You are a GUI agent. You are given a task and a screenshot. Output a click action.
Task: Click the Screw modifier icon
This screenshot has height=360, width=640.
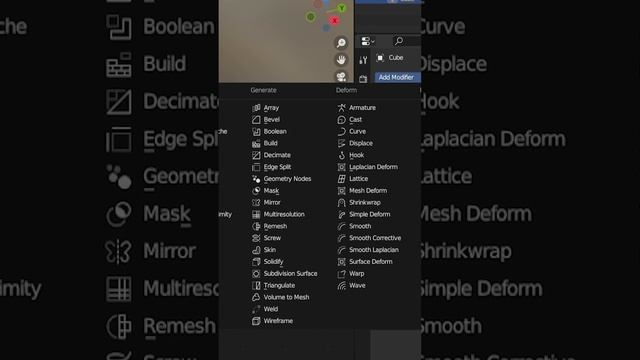pos(256,238)
